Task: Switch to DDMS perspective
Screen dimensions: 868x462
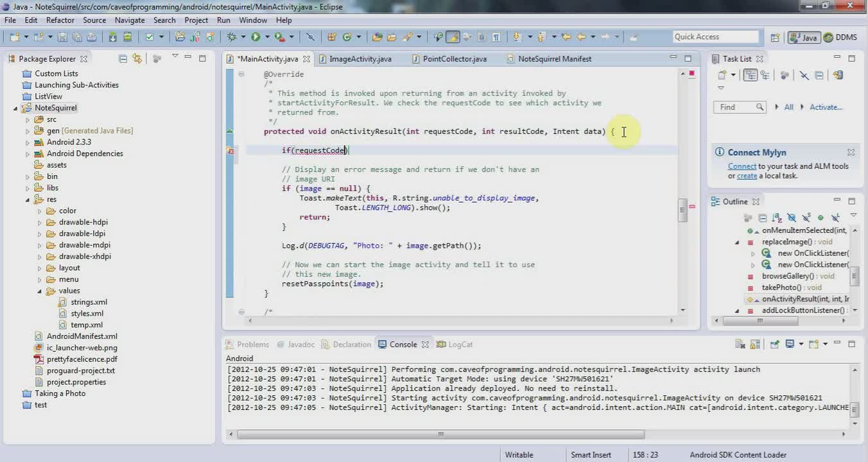Action: pos(840,37)
